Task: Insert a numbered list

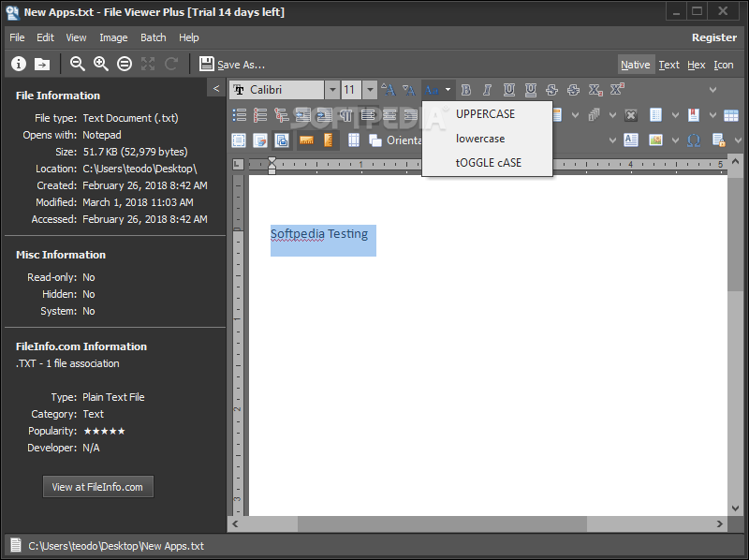Action: click(260, 115)
